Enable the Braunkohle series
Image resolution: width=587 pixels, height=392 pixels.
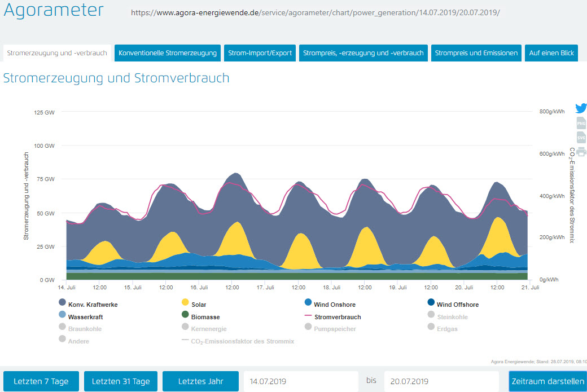(x=86, y=329)
